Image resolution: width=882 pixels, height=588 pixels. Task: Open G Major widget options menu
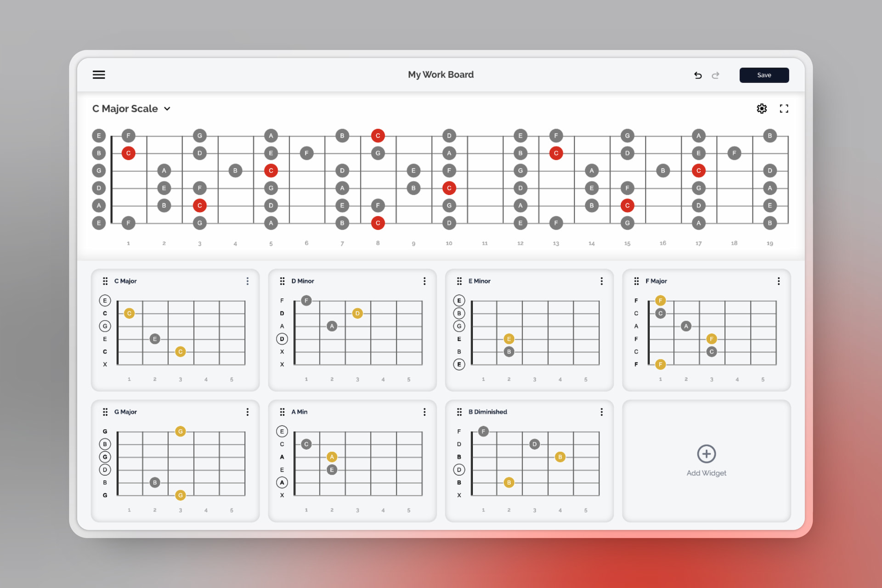pos(248,412)
